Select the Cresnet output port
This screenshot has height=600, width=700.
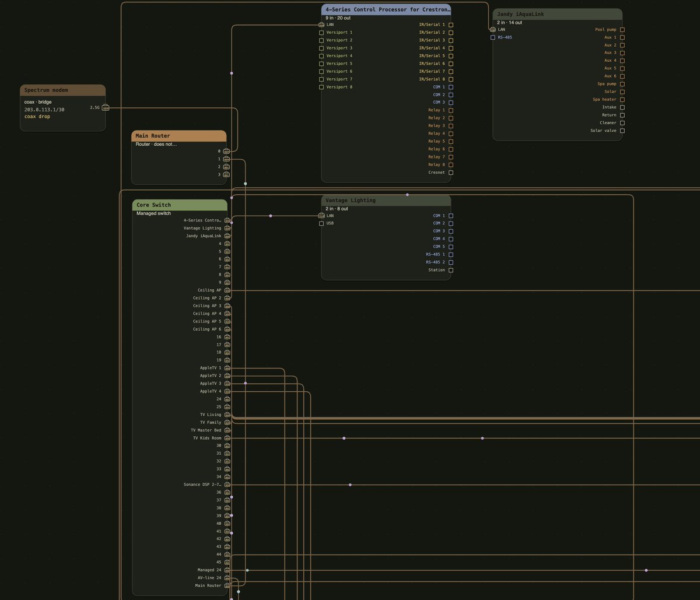[x=451, y=173]
